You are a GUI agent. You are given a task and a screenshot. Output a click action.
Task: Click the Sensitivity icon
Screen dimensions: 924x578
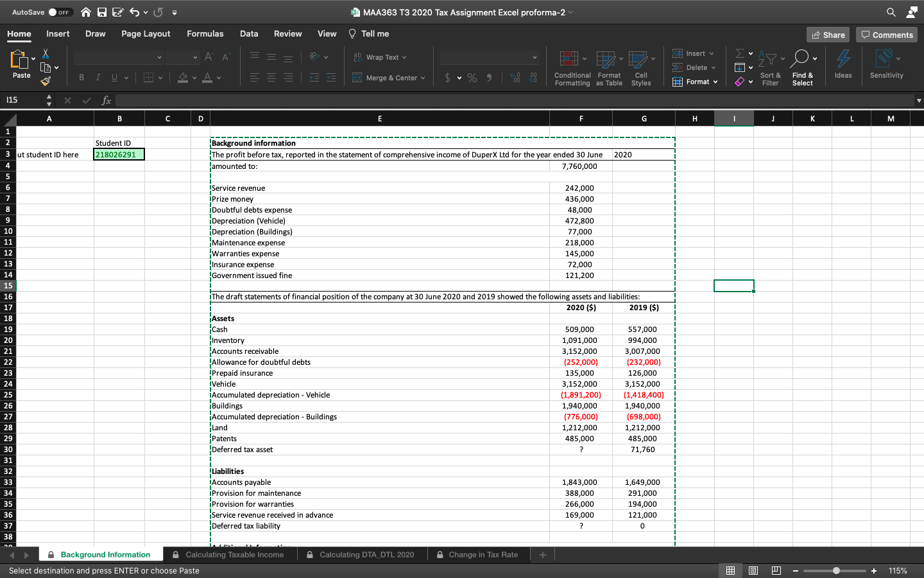tap(885, 58)
